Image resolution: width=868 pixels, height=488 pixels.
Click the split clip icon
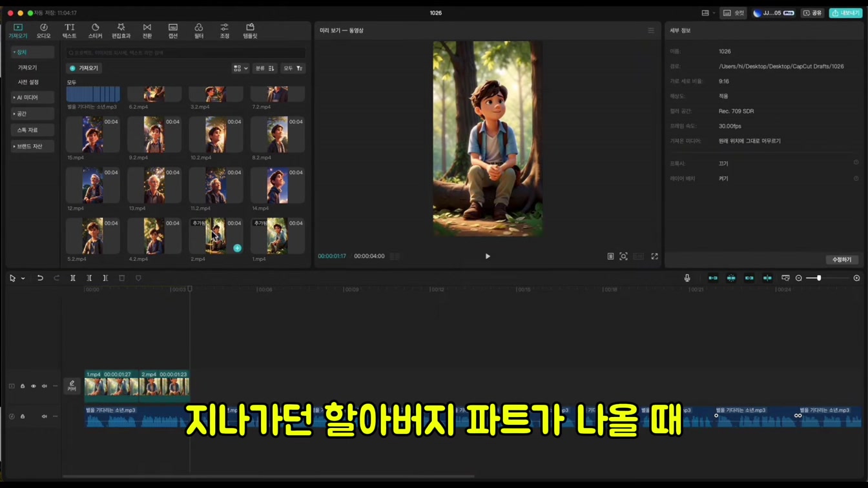(x=73, y=278)
